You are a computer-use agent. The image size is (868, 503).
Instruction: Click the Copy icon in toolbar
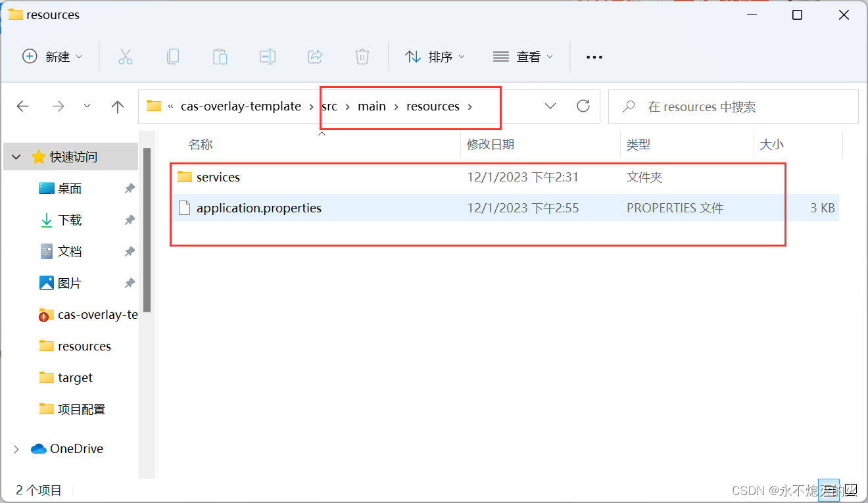(173, 57)
